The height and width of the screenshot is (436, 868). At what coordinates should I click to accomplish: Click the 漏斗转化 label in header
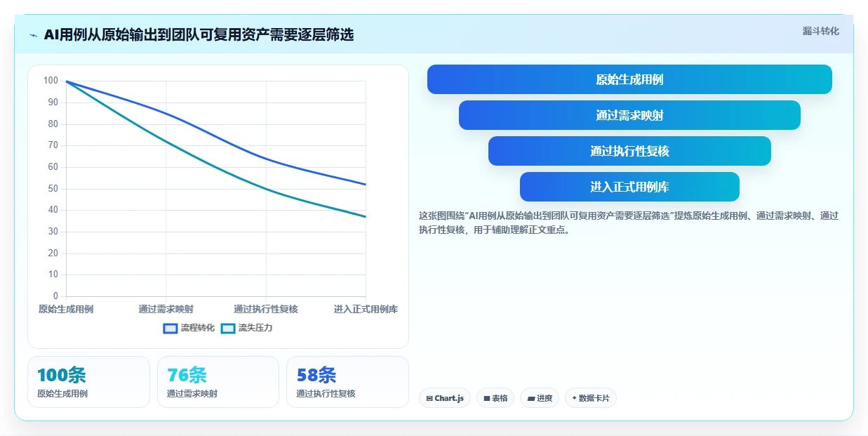pos(820,31)
